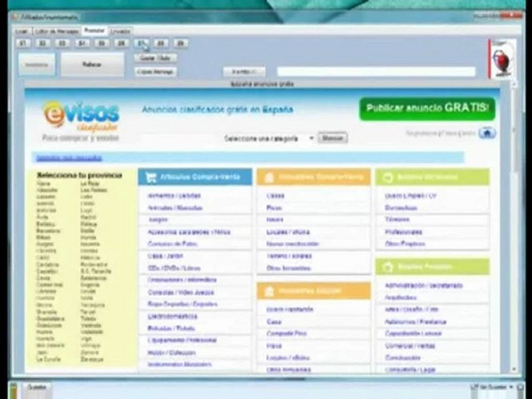Screen dimensions: 532x399
Task: Open 'Animales / Mascotas' category
Action: click(175, 208)
